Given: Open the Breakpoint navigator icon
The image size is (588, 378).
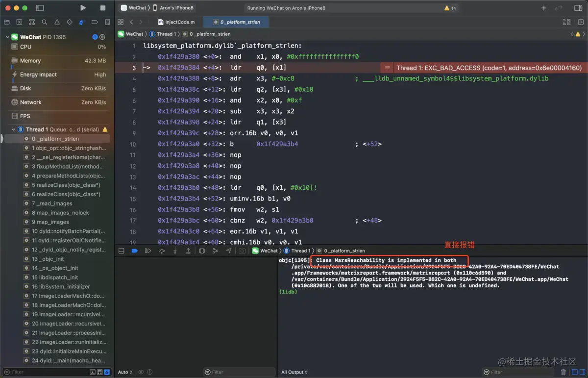Looking at the screenshot, I should coord(95,22).
